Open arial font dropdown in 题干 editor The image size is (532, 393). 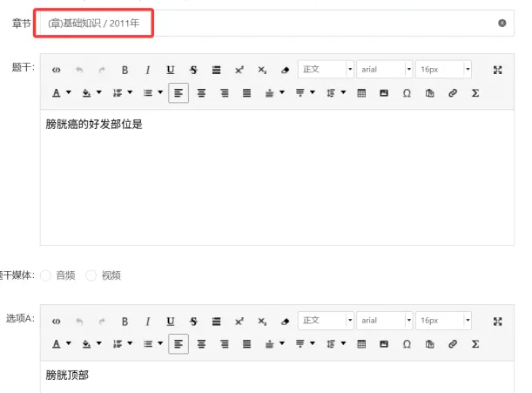click(384, 70)
